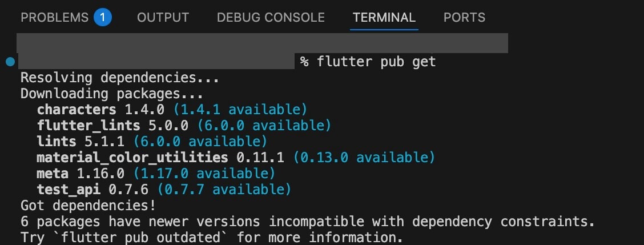Select the TERMINAL tab
This screenshot has width=644, height=245.
click(384, 18)
